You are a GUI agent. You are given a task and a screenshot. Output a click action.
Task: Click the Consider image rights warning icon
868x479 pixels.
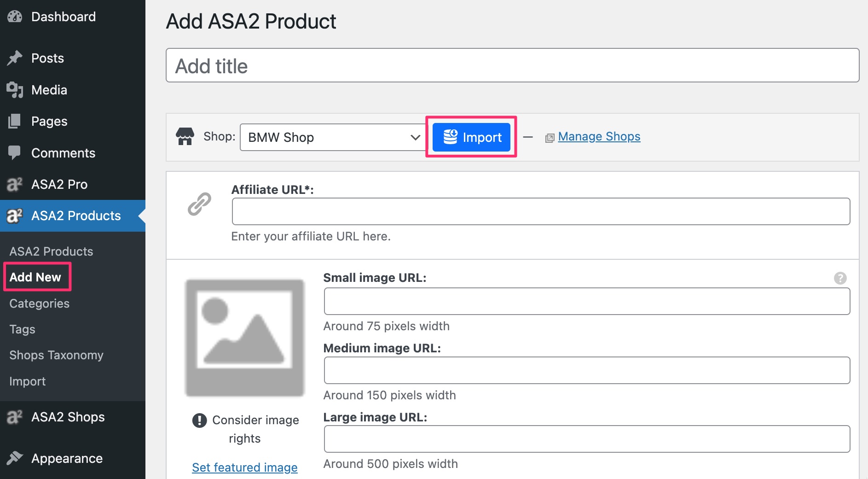199,420
